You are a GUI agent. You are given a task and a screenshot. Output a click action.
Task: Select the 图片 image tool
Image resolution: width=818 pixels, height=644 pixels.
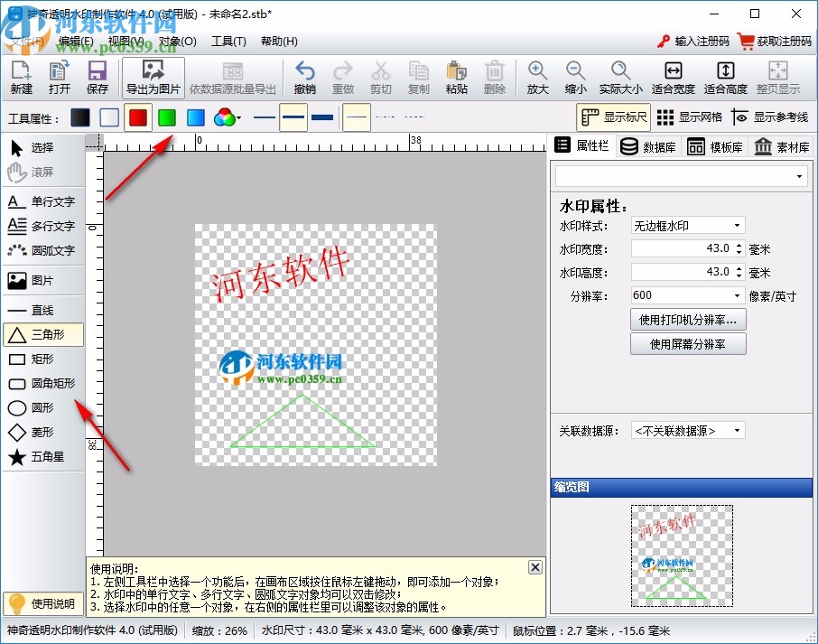[42, 281]
